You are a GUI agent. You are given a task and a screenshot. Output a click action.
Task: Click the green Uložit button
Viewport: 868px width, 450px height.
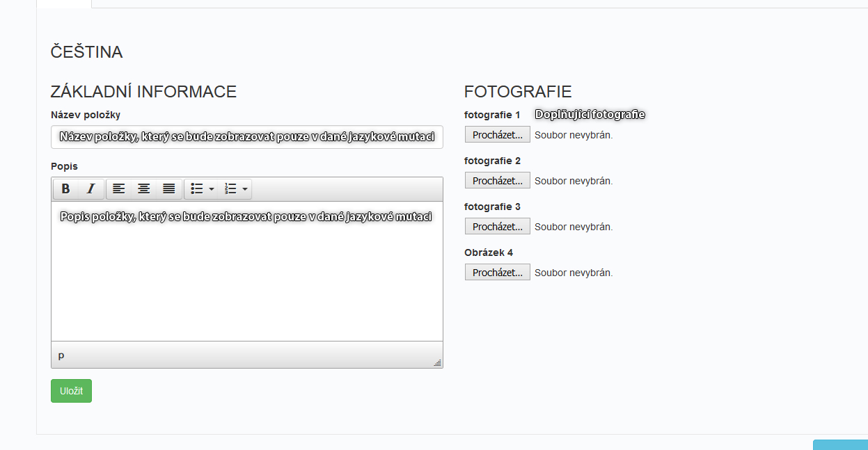tap(71, 391)
